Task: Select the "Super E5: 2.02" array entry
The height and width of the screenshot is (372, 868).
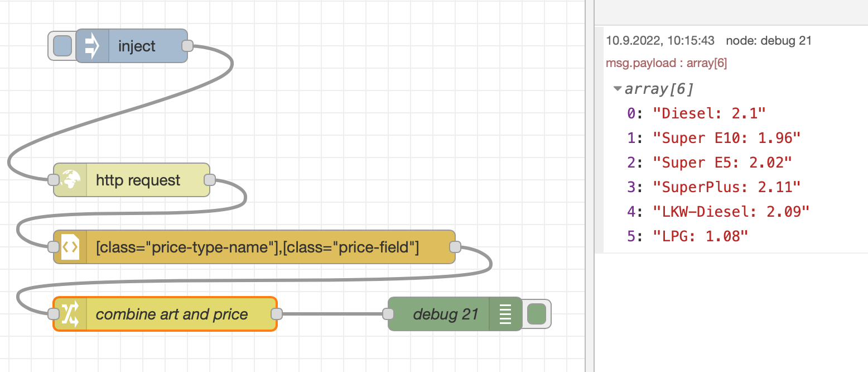Action: [x=722, y=163]
